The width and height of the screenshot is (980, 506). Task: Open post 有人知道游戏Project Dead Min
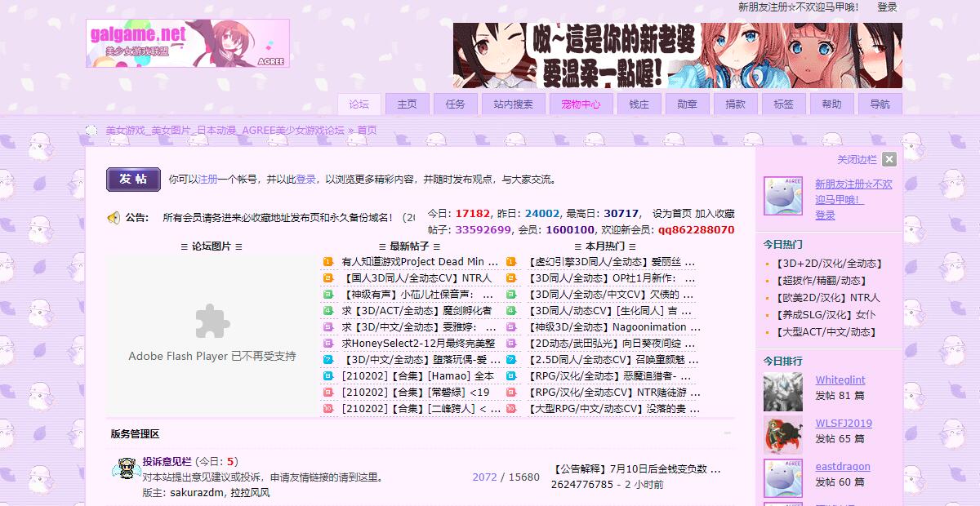pos(420,262)
